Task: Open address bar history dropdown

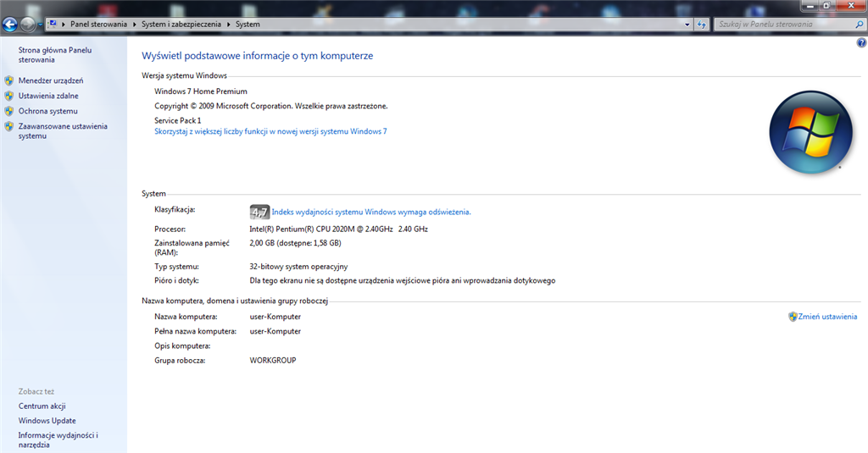Action: [x=687, y=25]
